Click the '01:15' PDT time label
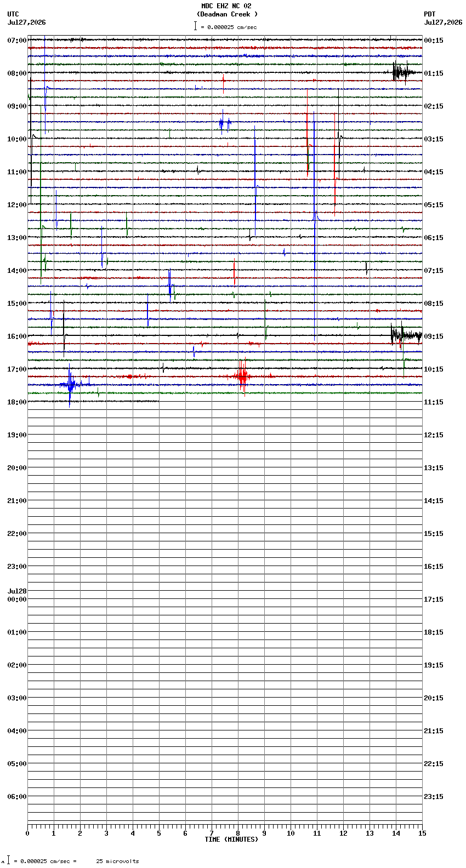The height and width of the screenshot is (868, 466). point(434,73)
